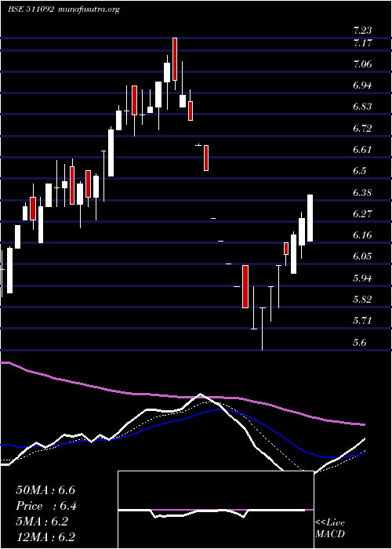This screenshot has width=392, height=549.
Task: Click the 5.6 price axis label
Action: coord(360,343)
